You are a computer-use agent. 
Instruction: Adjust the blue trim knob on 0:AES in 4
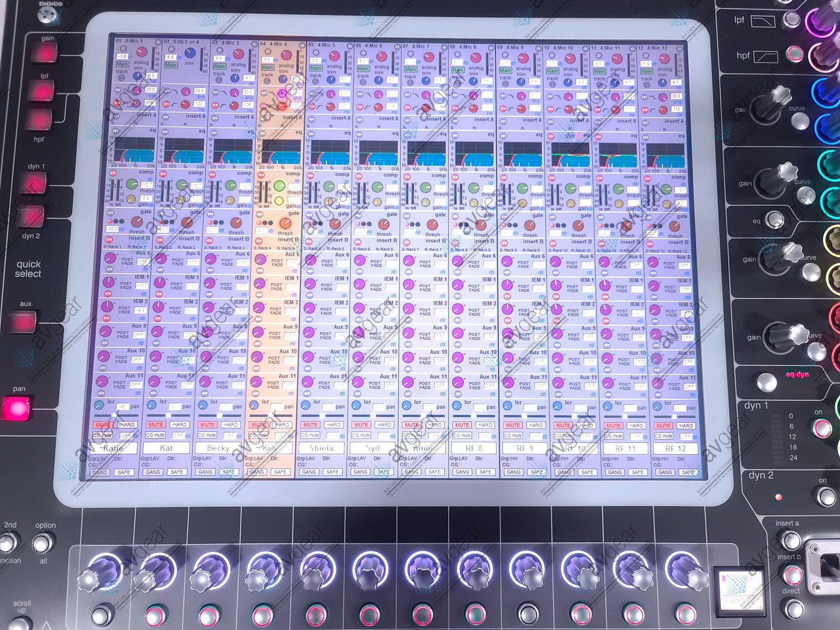point(190,54)
